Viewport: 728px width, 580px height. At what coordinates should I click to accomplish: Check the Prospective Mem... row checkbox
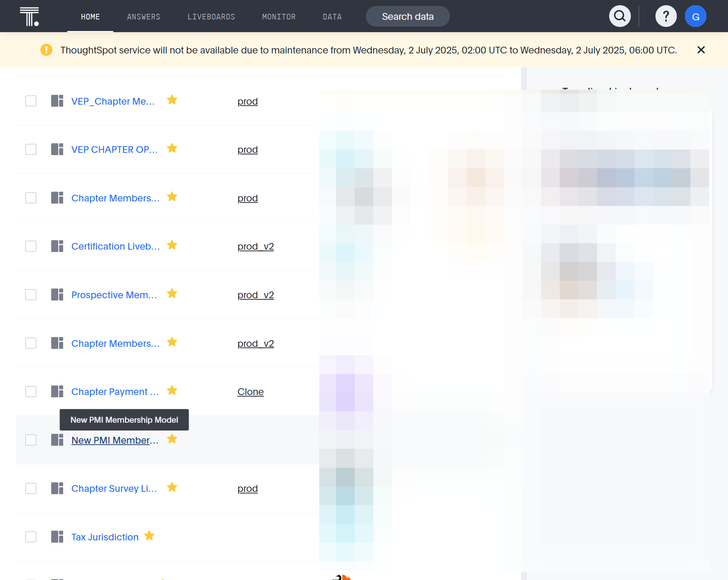(x=31, y=295)
